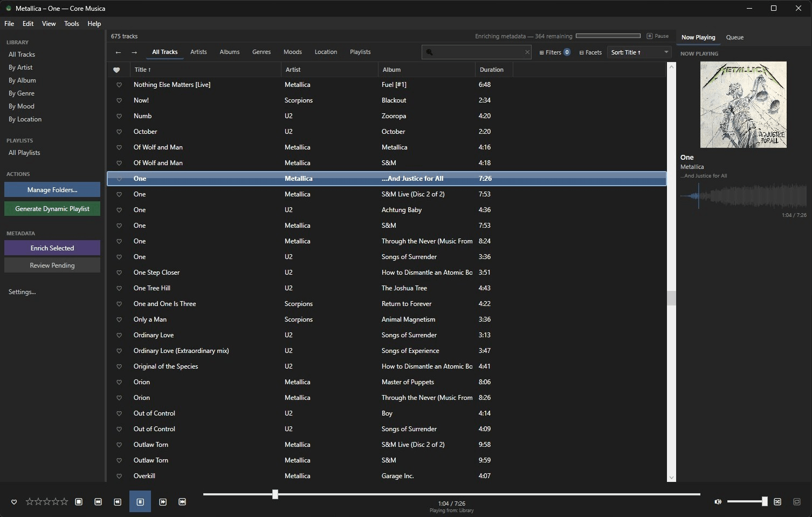
Task: Click the Generate Dynamic Playlist button
Action: [52, 209]
